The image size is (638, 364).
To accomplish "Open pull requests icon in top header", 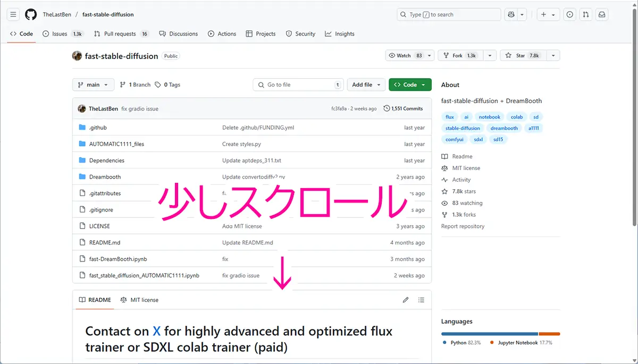I will [586, 14].
